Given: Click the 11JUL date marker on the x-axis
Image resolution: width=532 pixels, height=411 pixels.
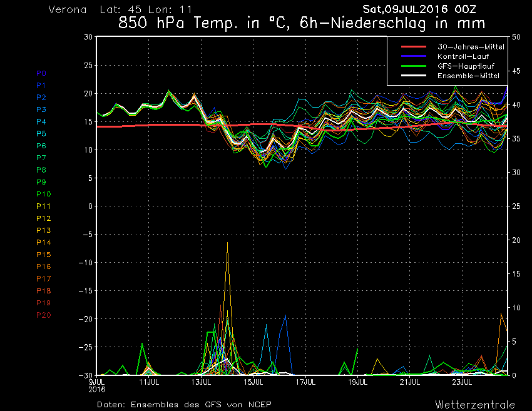Looking at the screenshot, I should (148, 381).
